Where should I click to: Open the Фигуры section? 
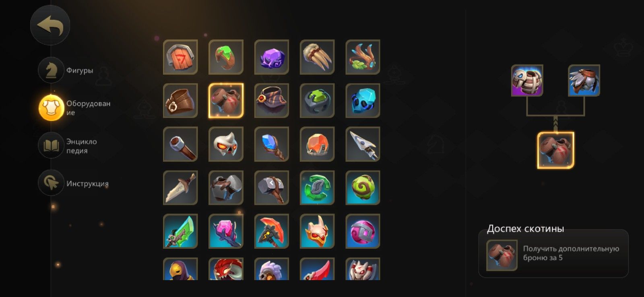point(66,70)
